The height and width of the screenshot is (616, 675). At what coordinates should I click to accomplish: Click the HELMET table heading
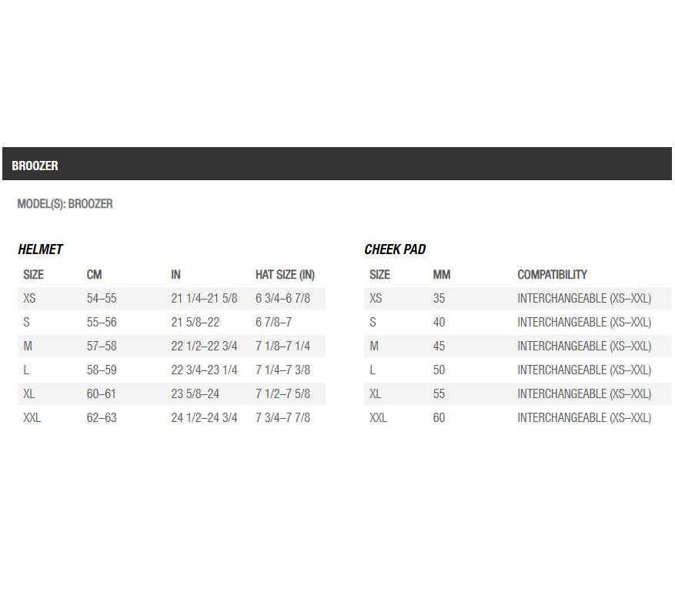point(40,249)
